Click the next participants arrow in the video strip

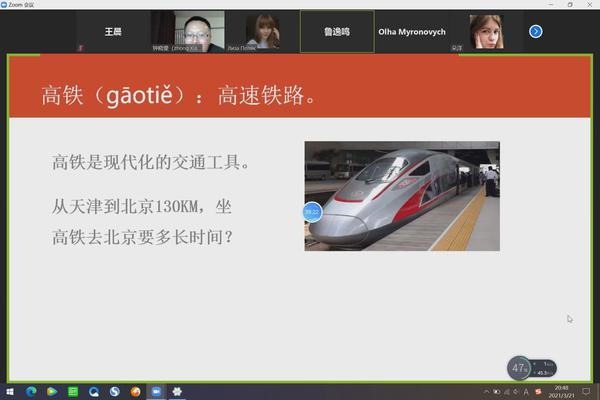[x=535, y=32]
